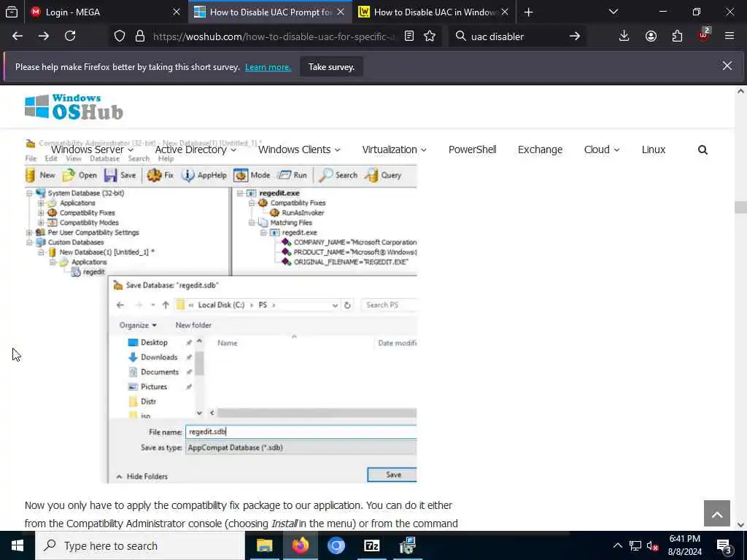Open the PowerShell section

click(472, 149)
